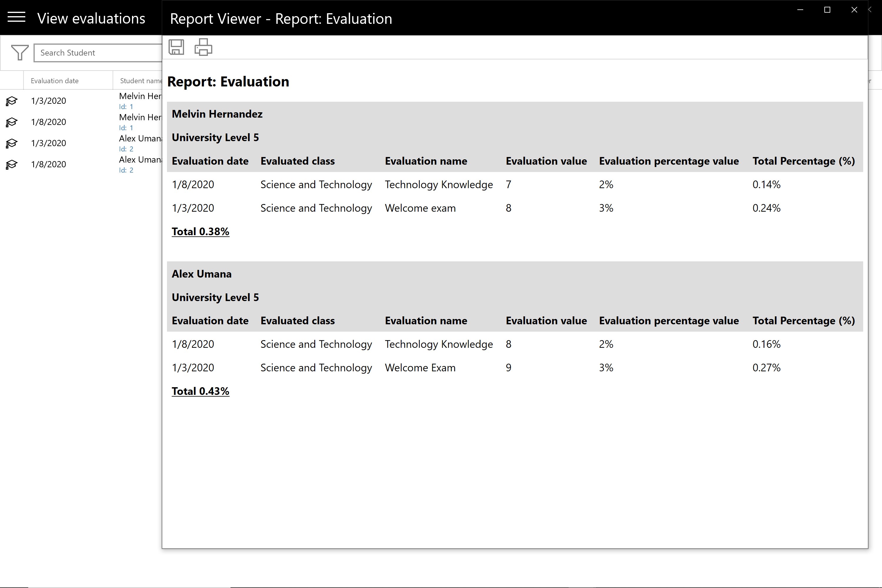Viewport: 882px width, 588px height.
Task: Open the hamburger navigation menu
Action: pyautogui.click(x=16, y=17)
